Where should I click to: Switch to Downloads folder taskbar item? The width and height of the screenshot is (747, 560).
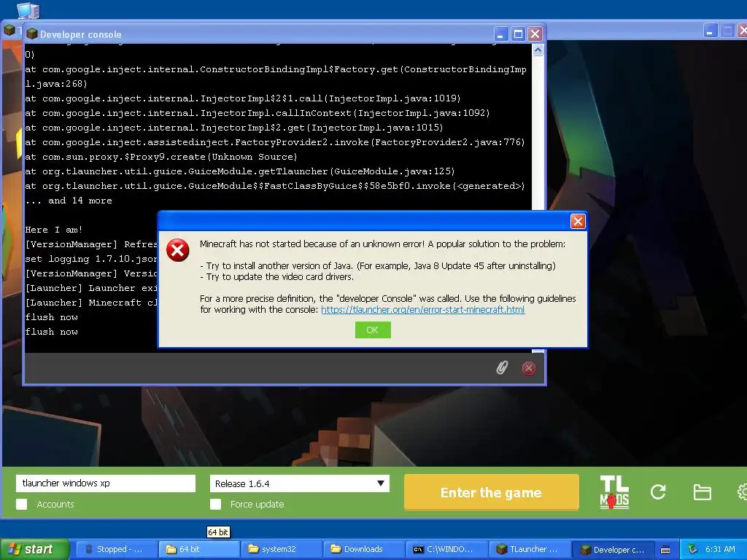[363, 550]
